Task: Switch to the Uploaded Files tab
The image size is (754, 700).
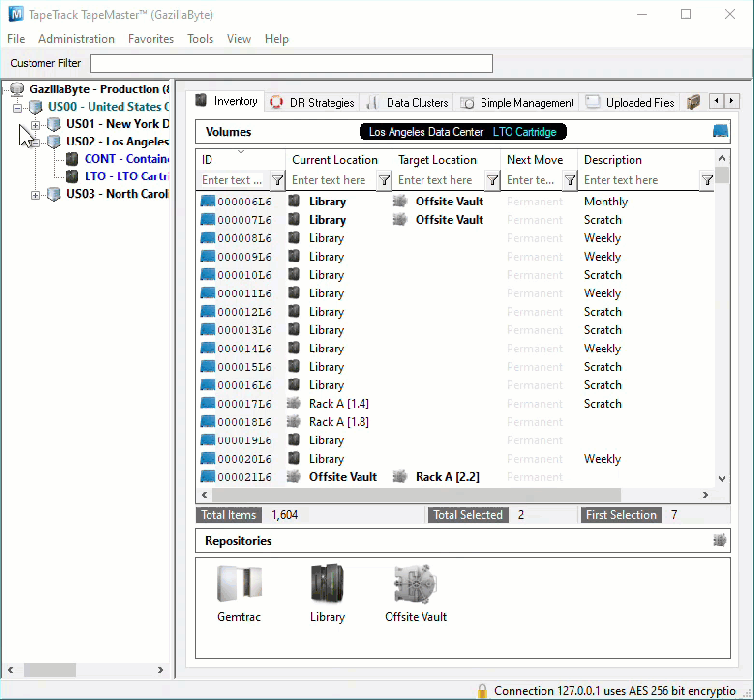Action: [x=630, y=102]
